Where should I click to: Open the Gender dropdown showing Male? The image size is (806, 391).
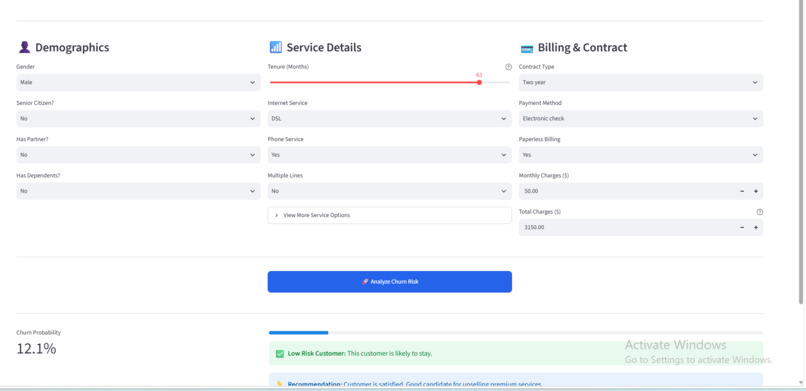click(138, 82)
